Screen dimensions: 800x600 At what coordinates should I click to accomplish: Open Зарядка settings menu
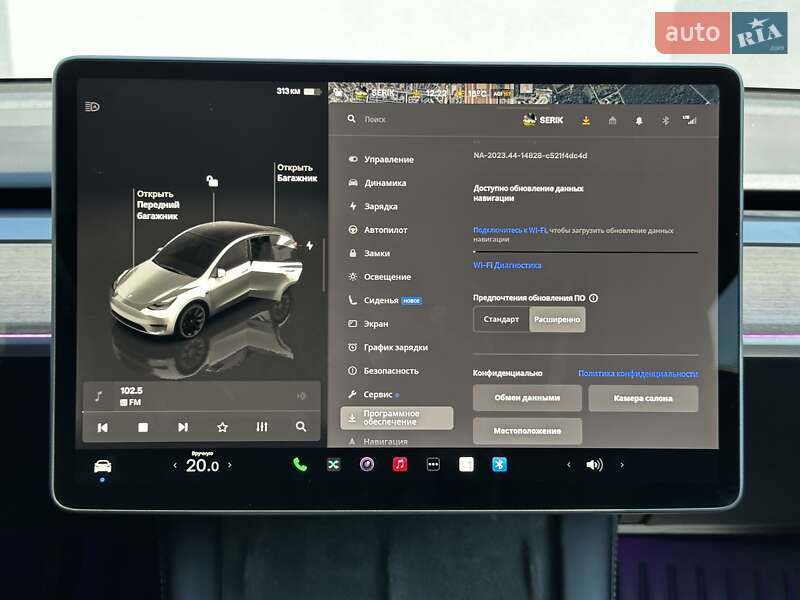[x=373, y=206]
